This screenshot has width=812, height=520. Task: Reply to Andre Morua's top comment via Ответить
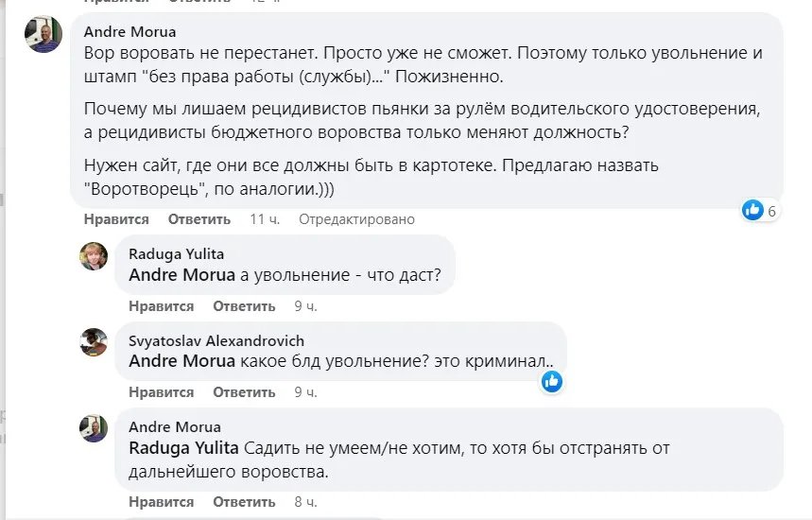click(x=199, y=219)
